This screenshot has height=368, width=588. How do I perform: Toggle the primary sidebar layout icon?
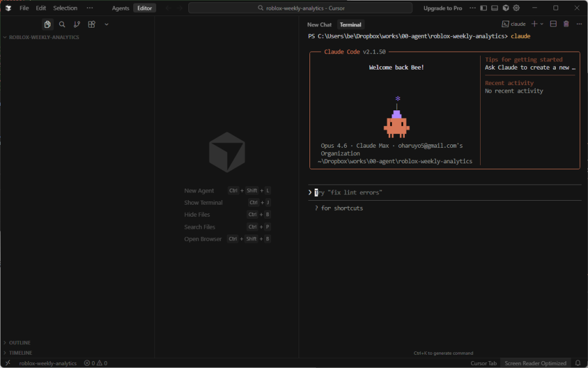[x=483, y=8]
